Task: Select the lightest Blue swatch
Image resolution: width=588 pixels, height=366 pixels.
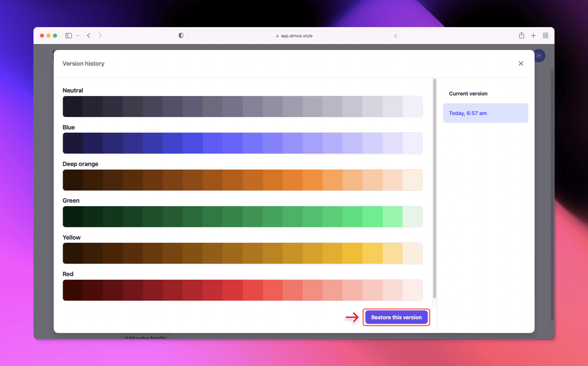Action: [412, 143]
